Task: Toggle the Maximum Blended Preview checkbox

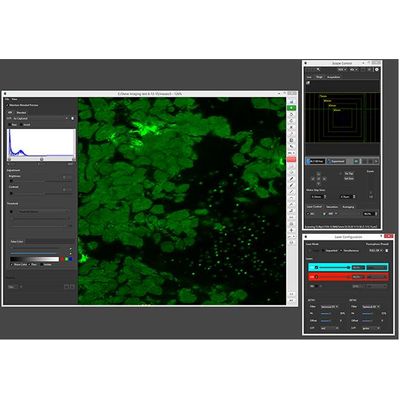Action: point(8,105)
